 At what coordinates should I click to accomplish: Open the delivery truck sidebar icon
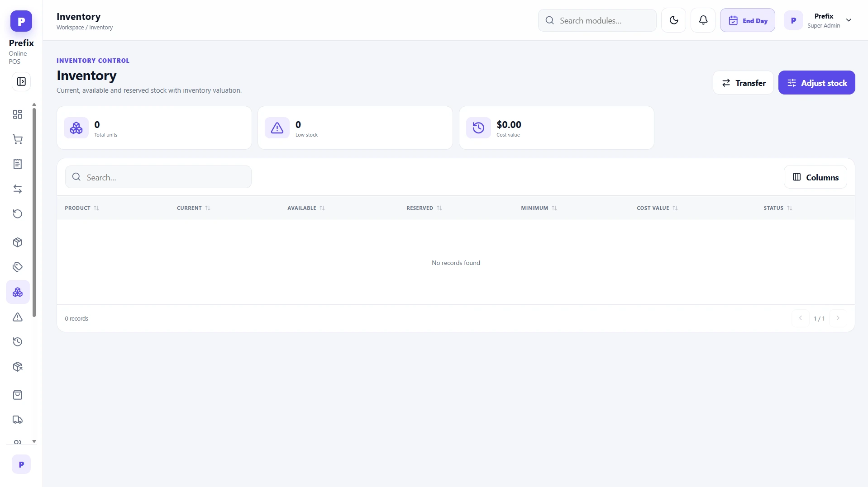18,420
